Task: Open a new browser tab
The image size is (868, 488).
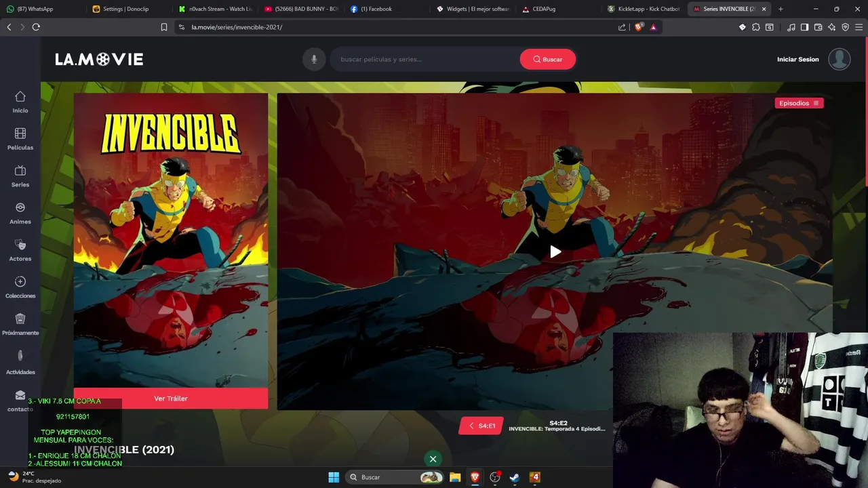Action: tap(781, 9)
